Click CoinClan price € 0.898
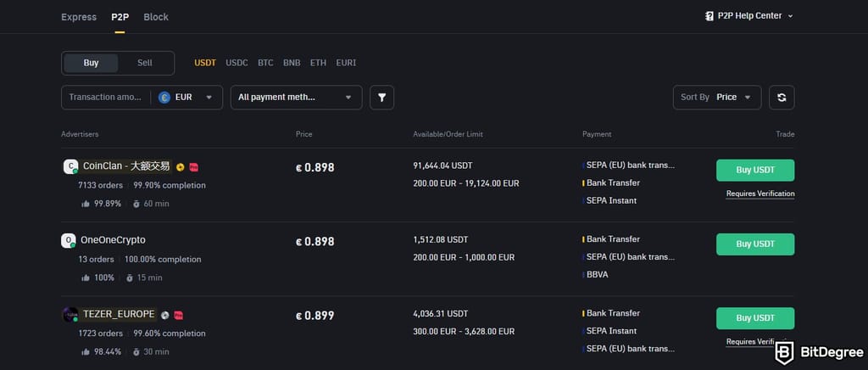This screenshot has height=370, width=868. (315, 168)
